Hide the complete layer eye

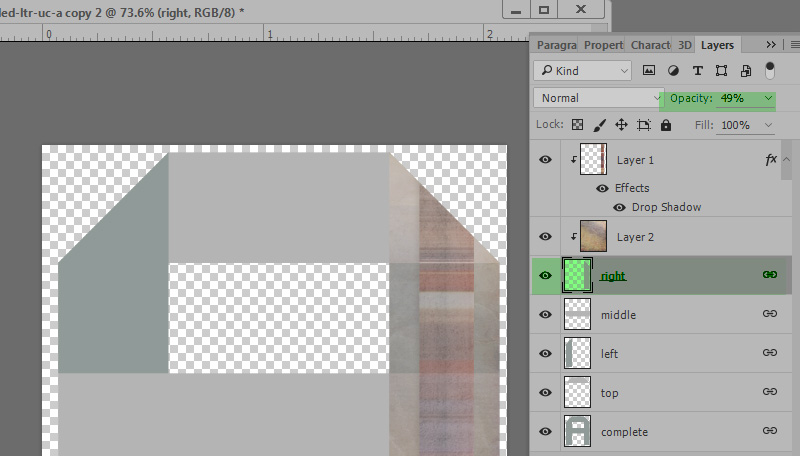point(545,432)
